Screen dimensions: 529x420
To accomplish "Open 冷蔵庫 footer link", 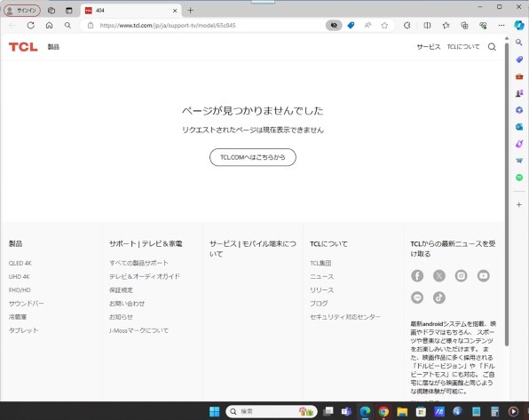I will 18,317.
